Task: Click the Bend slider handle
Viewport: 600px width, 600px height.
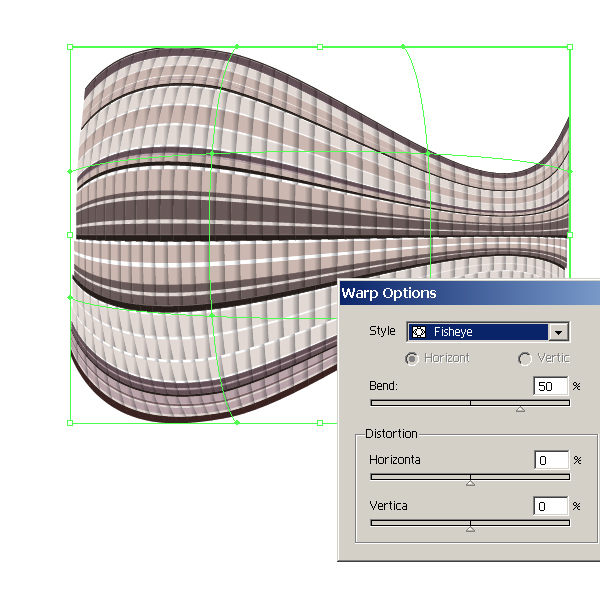Action: click(x=520, y=409)
